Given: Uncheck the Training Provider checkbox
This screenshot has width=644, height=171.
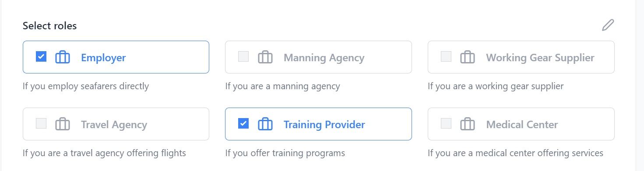Looking at the screenshot, I should (243, 123).
